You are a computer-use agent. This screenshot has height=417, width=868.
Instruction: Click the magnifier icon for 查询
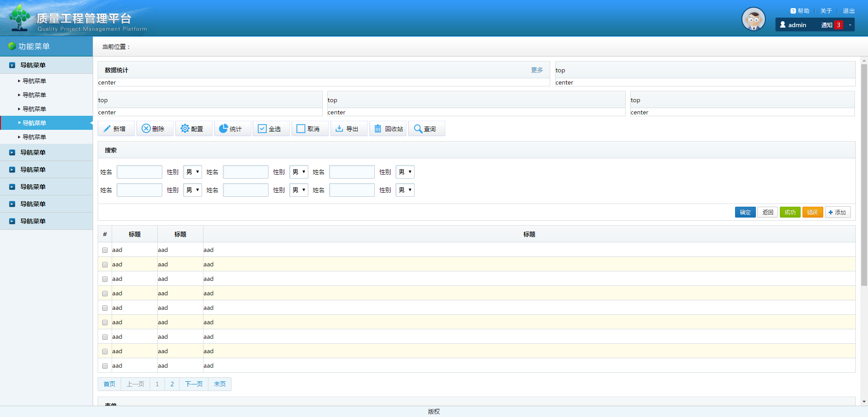click(x=418, y=129)
